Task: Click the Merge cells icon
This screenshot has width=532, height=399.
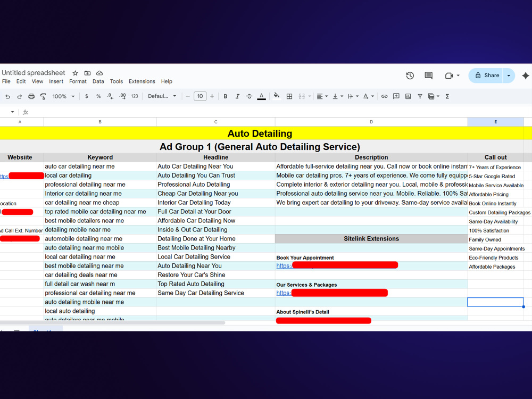Action: (302, 96)
